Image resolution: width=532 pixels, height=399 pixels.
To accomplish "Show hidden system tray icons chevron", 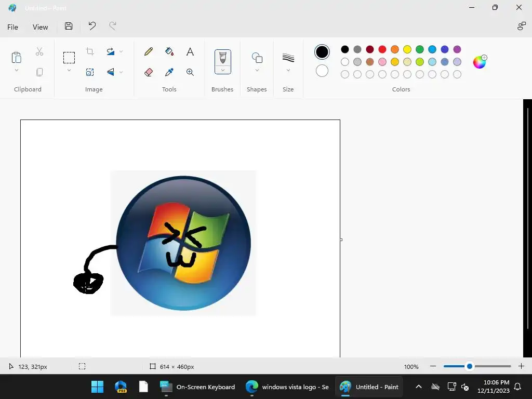I will point(419,387).
